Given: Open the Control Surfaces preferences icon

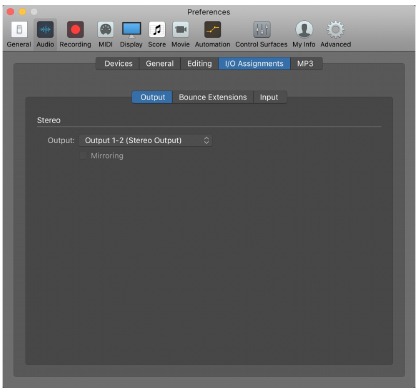Looking at the screenshot, I should (262, 30).
